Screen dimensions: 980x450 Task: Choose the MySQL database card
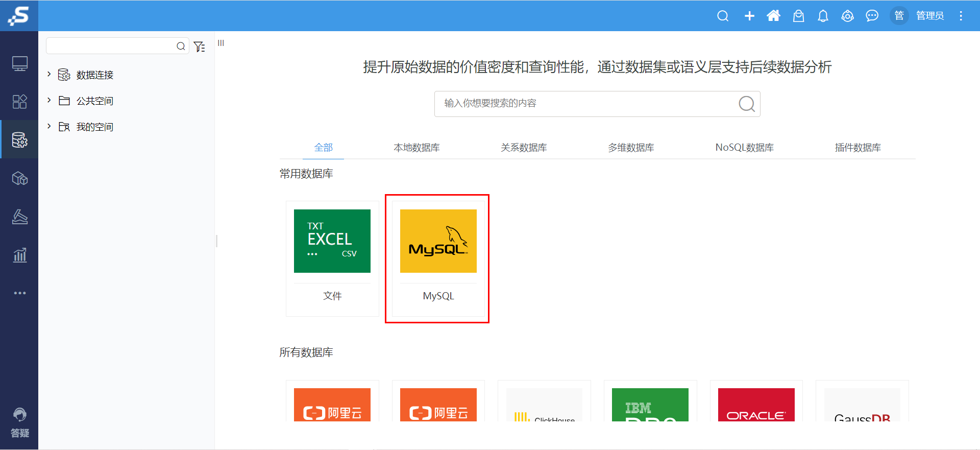[x=438, y=258]
